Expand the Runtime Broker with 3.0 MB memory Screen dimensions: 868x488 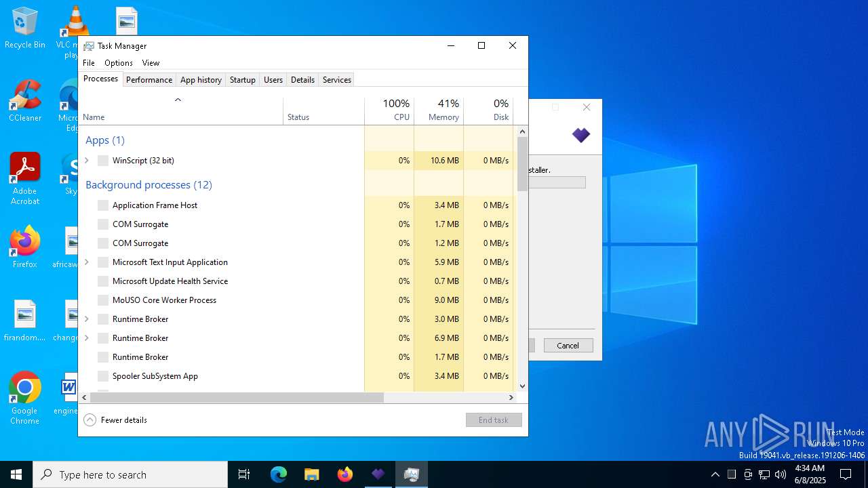point(87,319)
